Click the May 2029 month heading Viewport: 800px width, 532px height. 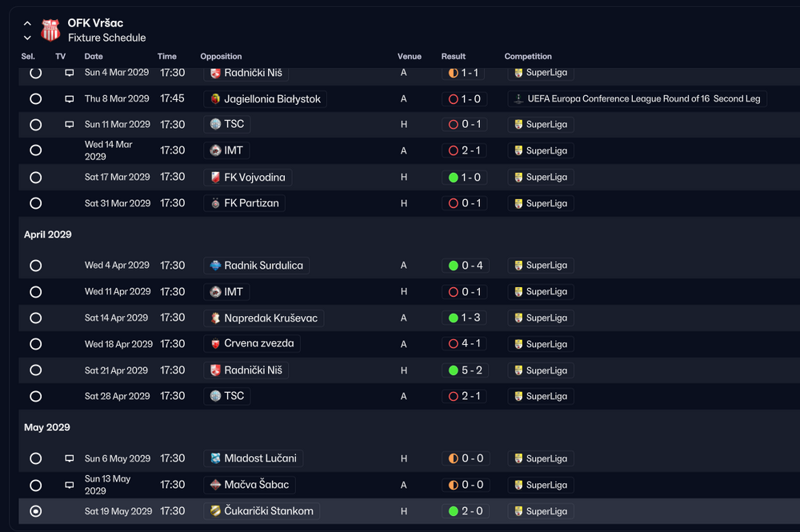point(47,427)
